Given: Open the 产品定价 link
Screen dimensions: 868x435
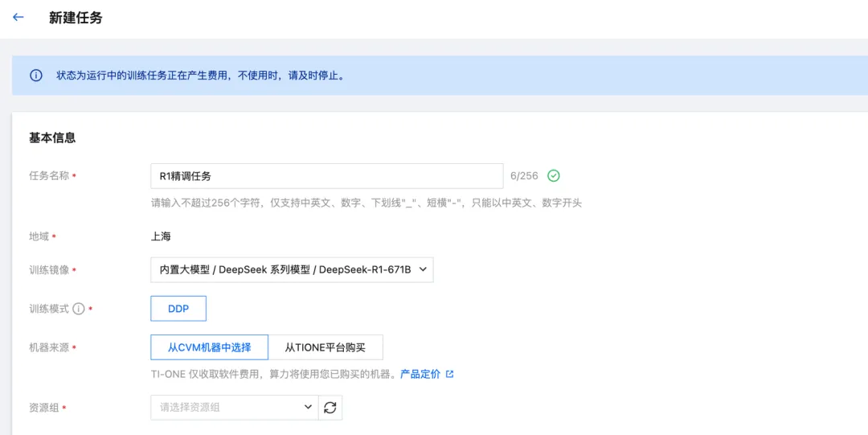Looking at the screenshot, I should (x=420, y=374).
